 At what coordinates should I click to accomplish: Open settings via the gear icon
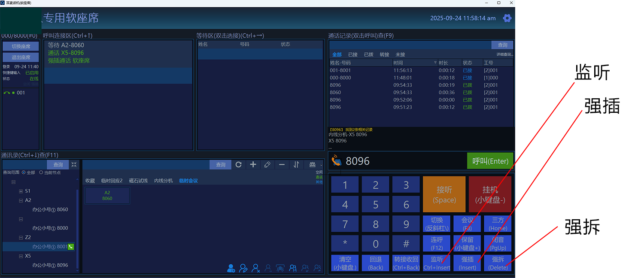tap(507, 18)
